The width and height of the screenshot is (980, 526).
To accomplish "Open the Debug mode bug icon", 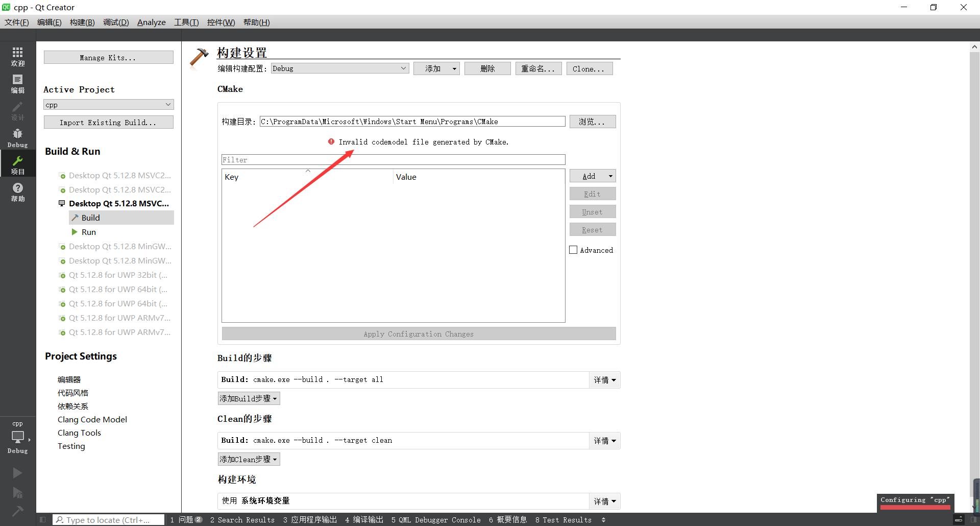I will tap(17, 138).
